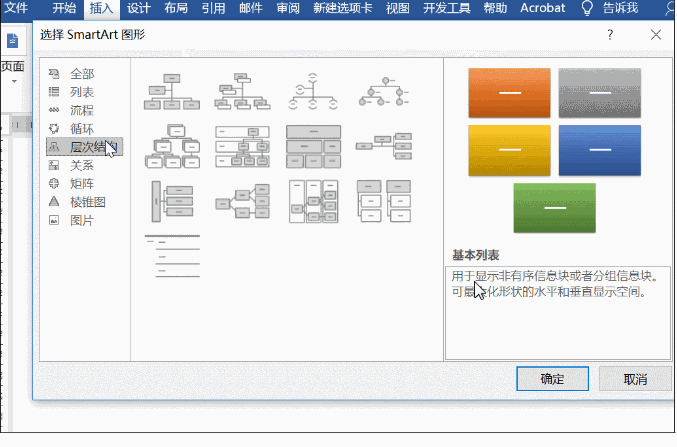This screenshot has height=447, width=677.
Task: Select the Lined List layout
Action: point(172,256)
